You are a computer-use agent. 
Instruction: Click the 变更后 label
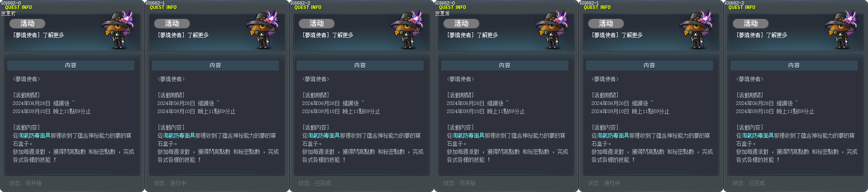point(442,13)
